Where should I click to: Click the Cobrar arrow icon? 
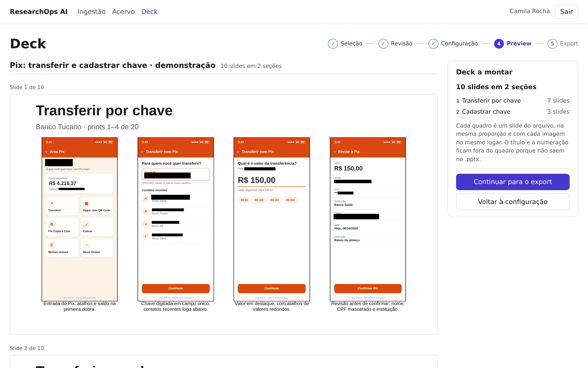tap(86, 224)
